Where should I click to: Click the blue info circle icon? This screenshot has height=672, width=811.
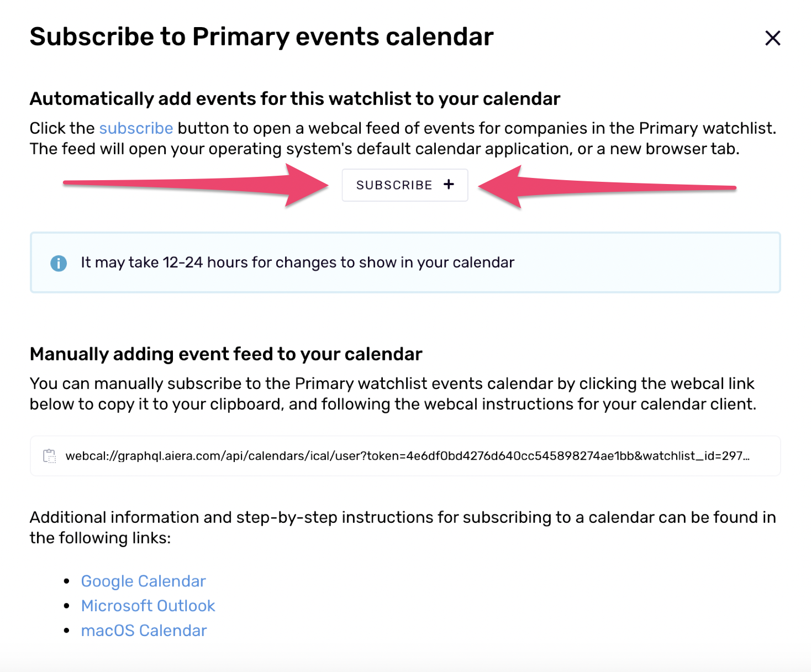point(59,263)
